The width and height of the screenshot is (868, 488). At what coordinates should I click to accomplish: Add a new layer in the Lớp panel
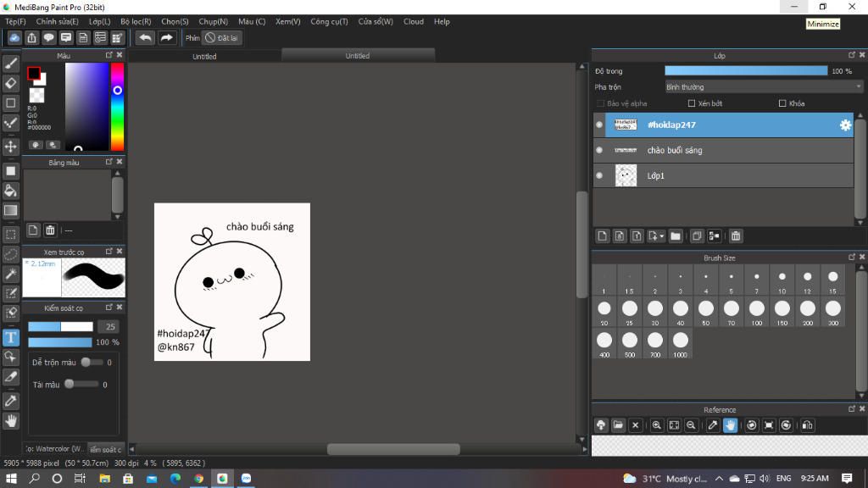(x=603, y=236)
